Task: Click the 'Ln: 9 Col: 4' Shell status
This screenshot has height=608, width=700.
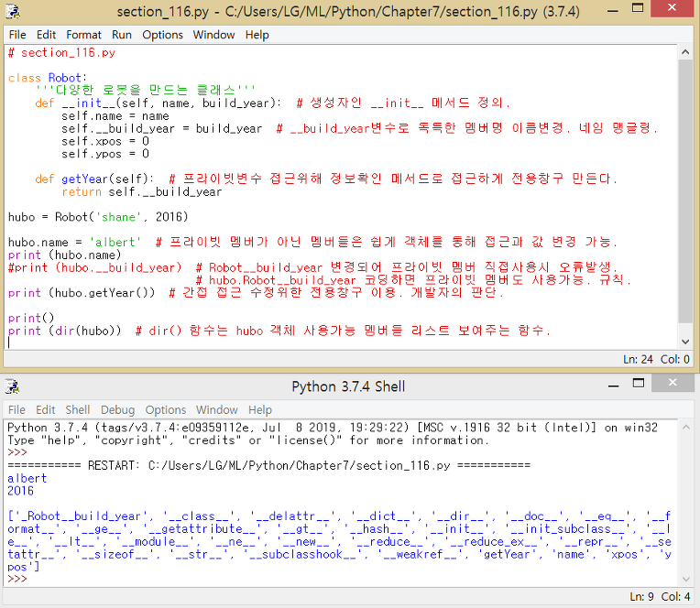Action: click(x=660, y=596)
